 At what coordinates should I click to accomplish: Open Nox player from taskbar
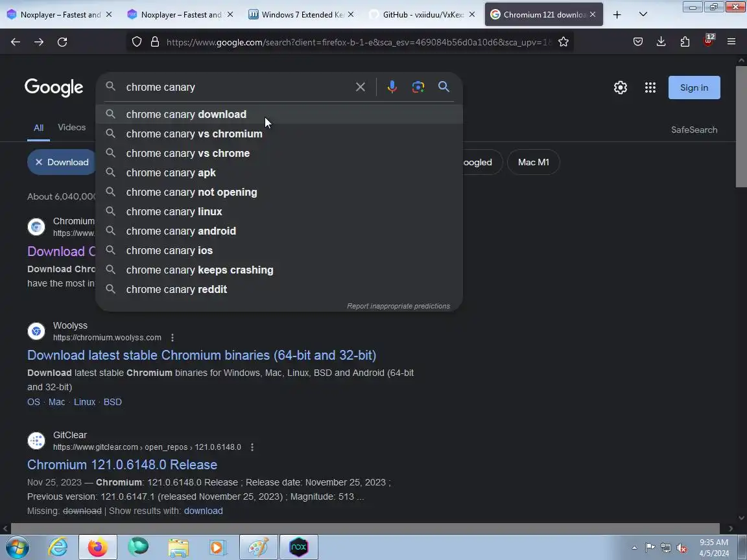coord(299,548)
